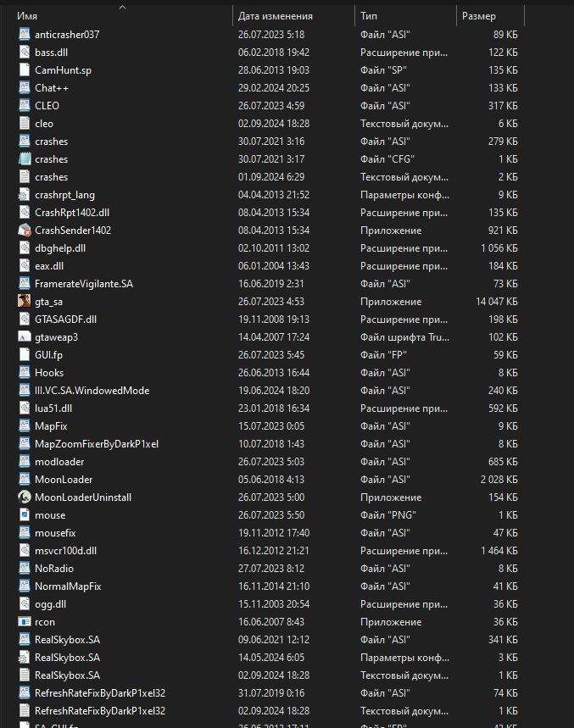Select the CamHunt.sp file icon
The image size is (574, 728).
point(25,70)
